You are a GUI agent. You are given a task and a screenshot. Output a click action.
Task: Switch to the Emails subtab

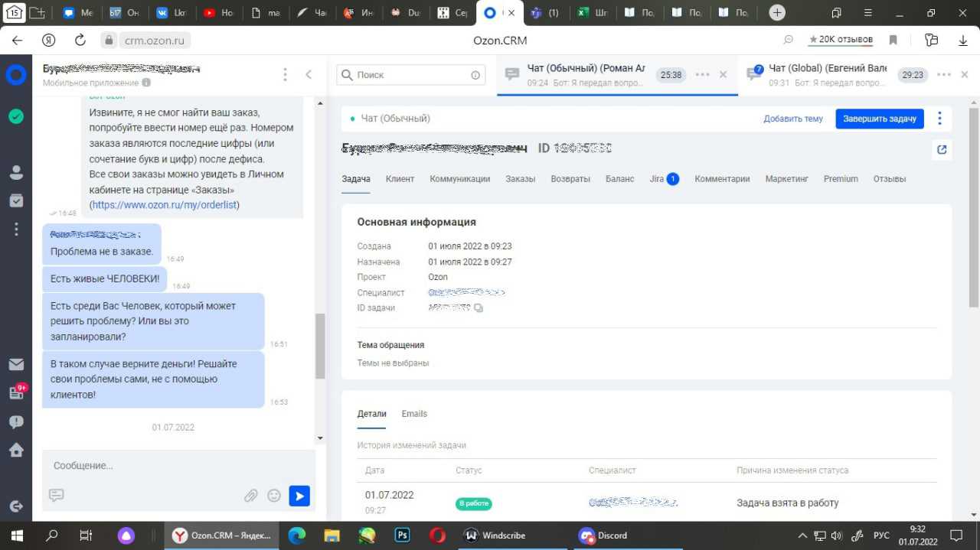point(414,414)
